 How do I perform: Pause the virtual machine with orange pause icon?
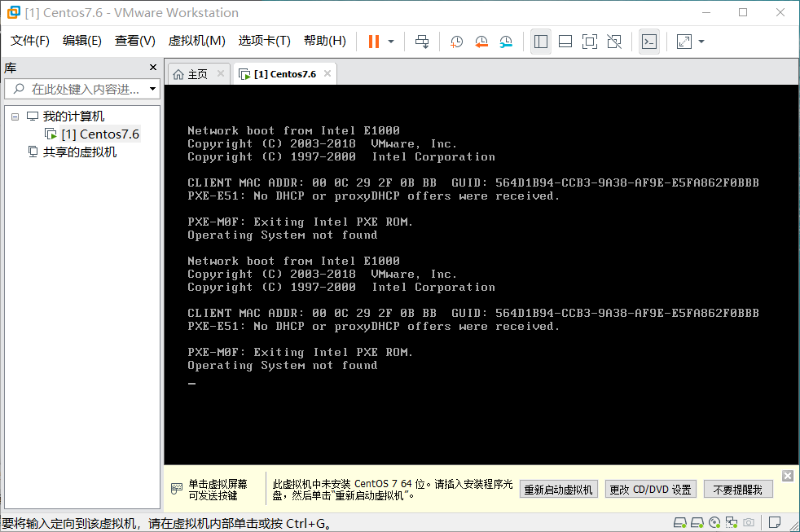pos(374,42)
